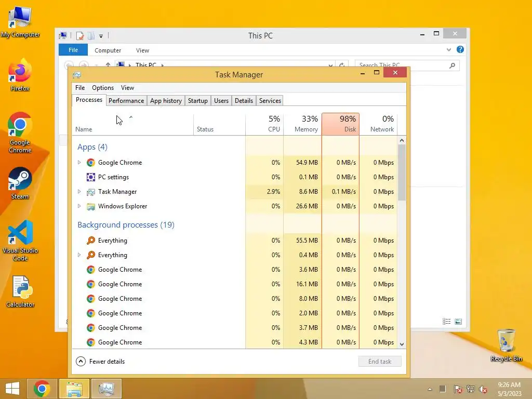Open the File tab in This PC
The image size is (532, 399).
point(73,50)
